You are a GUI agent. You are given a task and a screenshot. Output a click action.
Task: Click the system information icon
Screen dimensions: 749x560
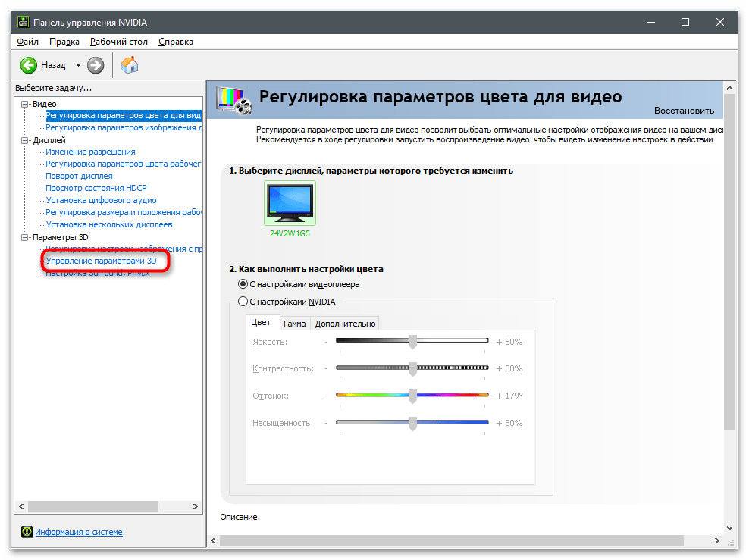point(27,531)
